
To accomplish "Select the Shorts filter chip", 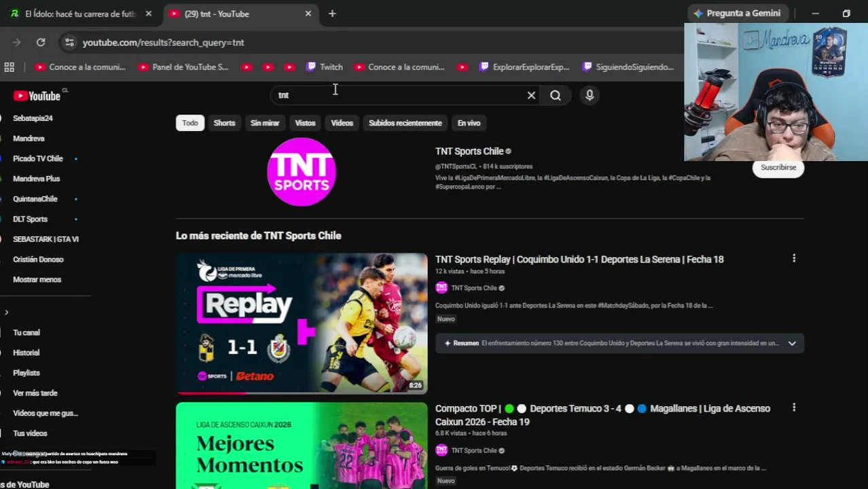I will click(224, 123).
